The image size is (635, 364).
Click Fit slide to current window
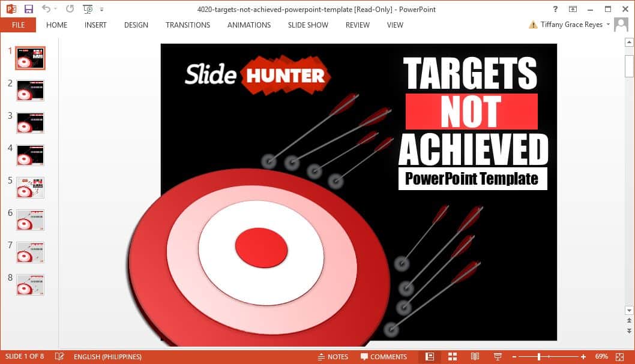click(x=620, y=356)
